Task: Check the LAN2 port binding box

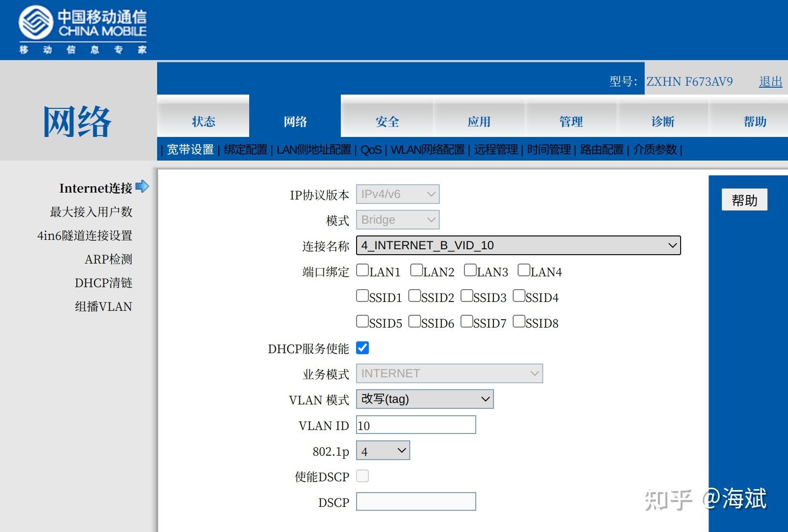Action: tap(416, 270)
